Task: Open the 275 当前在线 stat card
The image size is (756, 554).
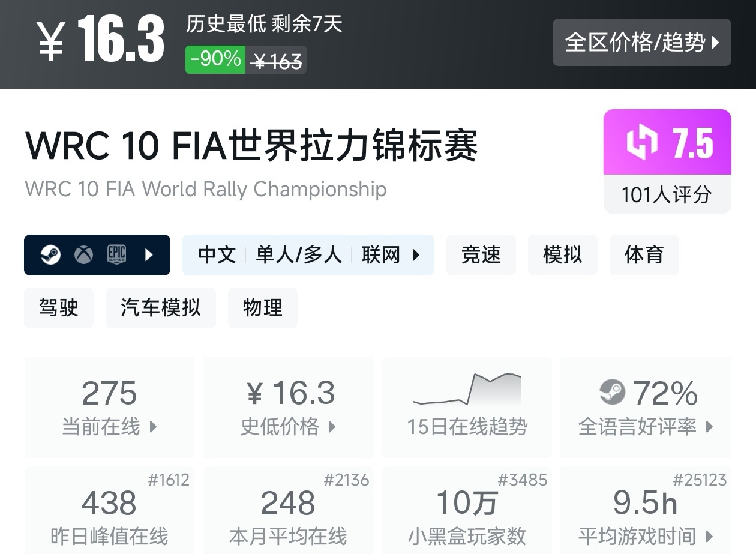Action: point(109,407)
